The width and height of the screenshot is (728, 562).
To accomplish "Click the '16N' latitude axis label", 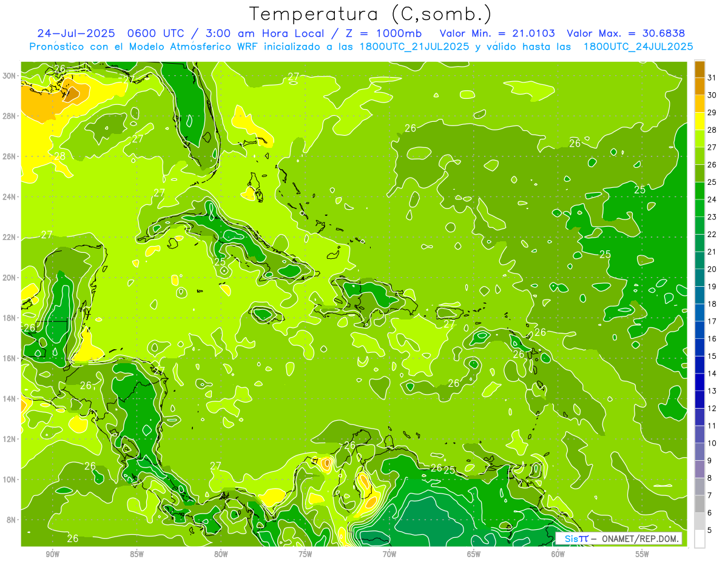I will coord(10,358).
